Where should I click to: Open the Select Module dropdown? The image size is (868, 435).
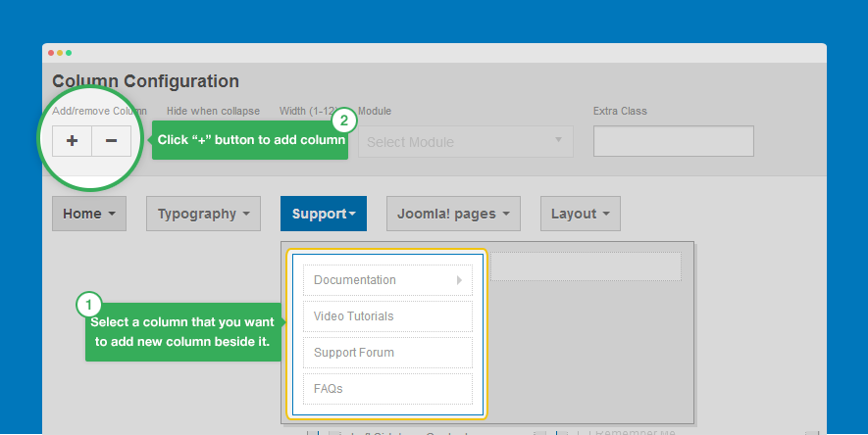pos(466,142)
